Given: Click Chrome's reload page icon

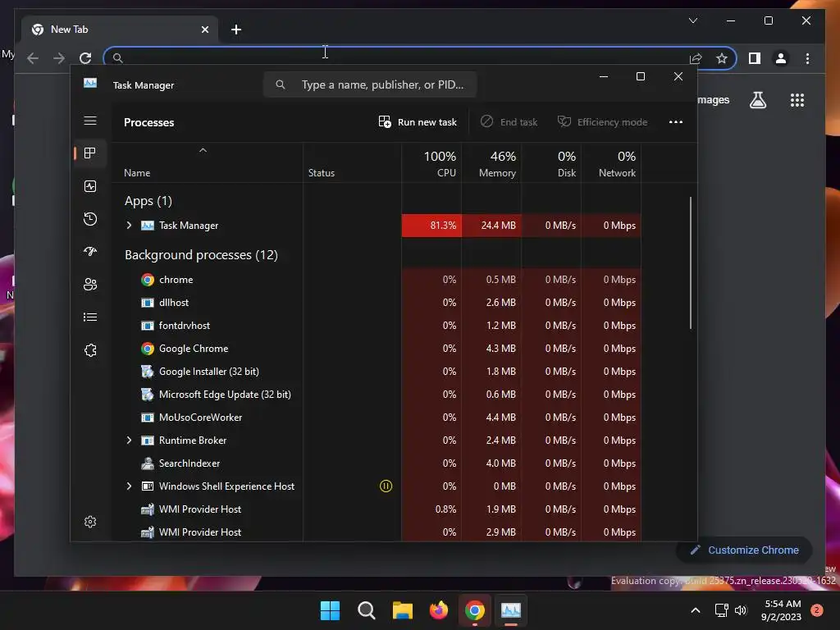Looking at the screenshot, I should click(85, 58).
